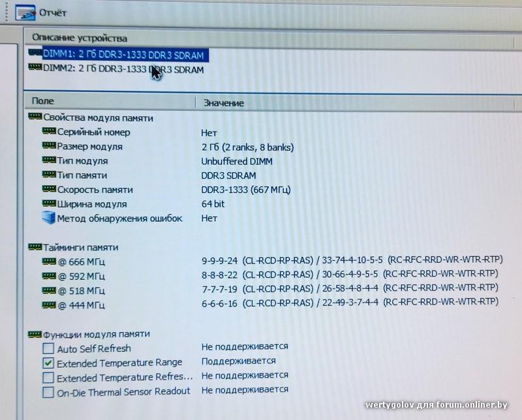This screenshot has height=420, width=522.
Task: Click the @ 666 МГц row icon
Action: point(50,262)
